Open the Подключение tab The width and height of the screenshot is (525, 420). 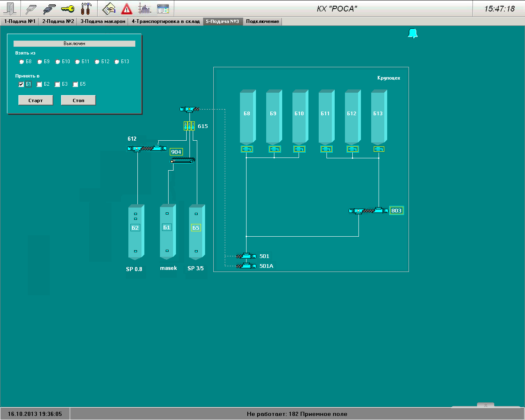[x=262, y=21]
